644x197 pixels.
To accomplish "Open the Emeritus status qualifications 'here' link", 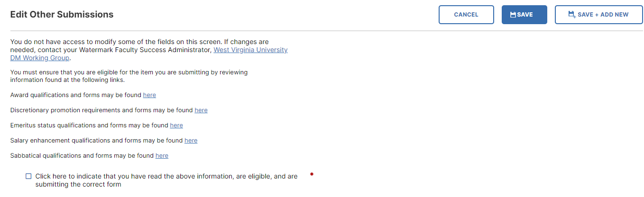I will click(x=176, y=125).
